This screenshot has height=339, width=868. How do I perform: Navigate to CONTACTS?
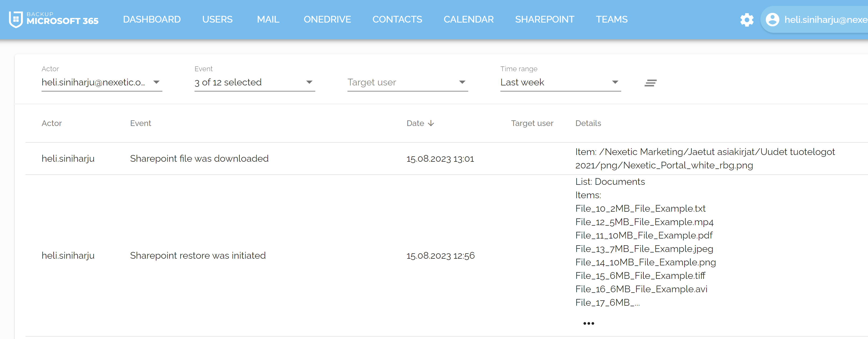[x=397, y=20]
